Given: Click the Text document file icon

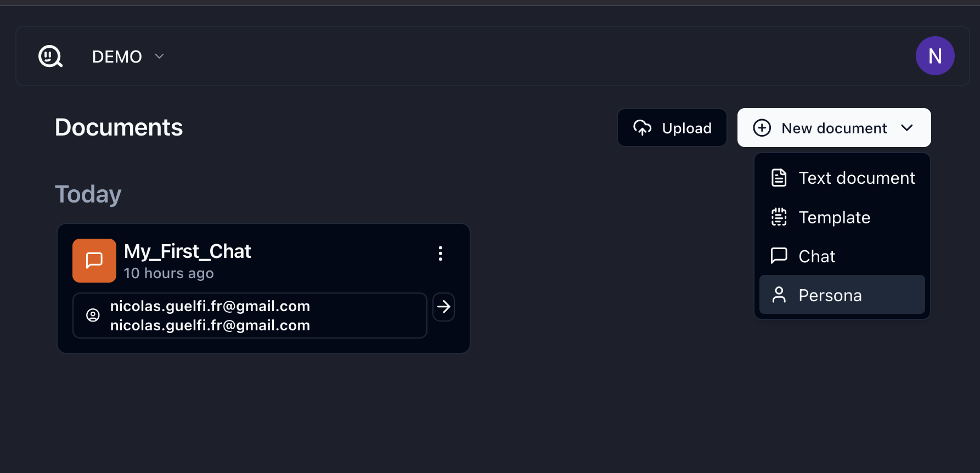Looking at the screenshot, I should (x=779, y=178).
